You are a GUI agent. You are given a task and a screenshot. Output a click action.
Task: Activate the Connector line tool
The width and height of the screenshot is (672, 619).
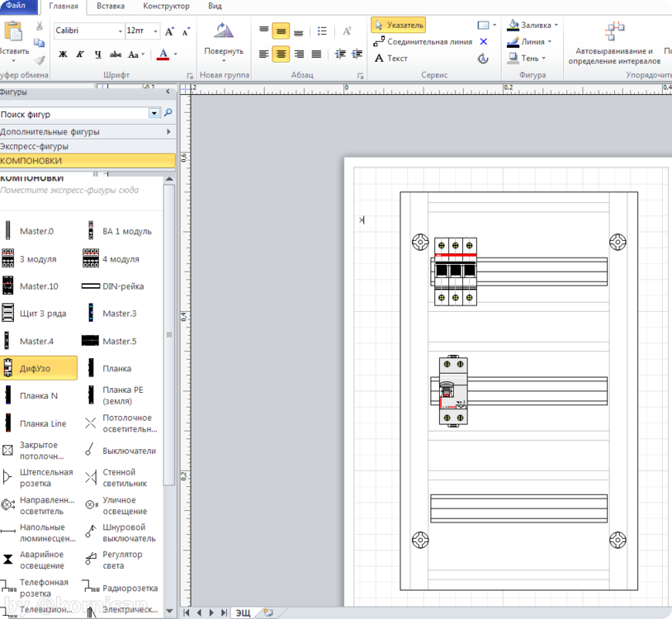point(422,41)
